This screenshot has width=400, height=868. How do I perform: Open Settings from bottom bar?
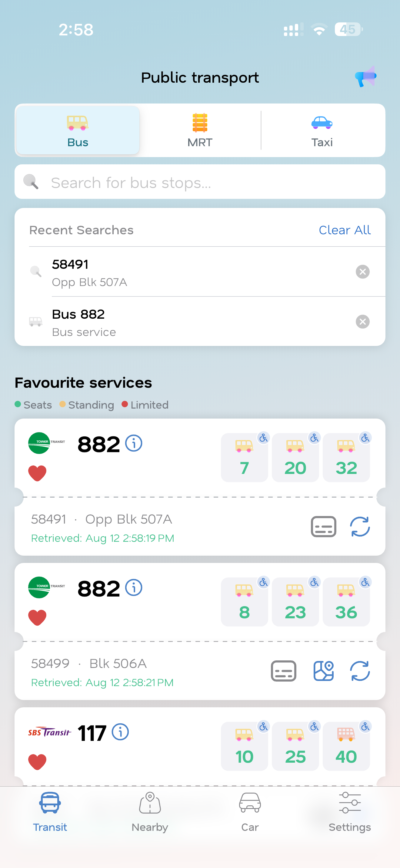pyautogui.click(x=350, y=812)
